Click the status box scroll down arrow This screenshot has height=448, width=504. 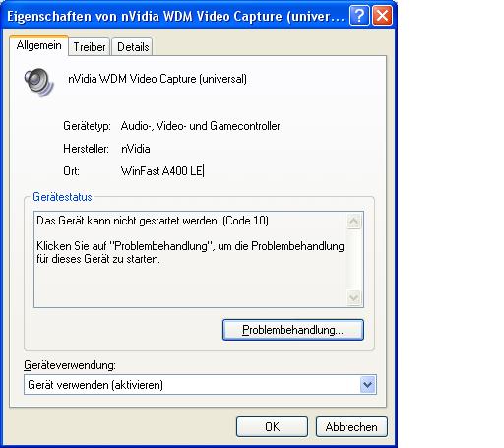(x=354, y=298)
